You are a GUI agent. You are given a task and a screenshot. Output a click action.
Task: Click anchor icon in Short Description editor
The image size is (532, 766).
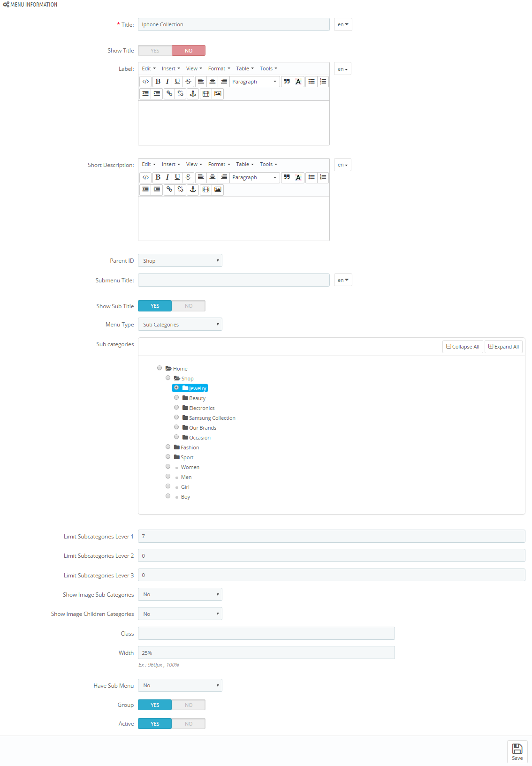(x=193, y=190)
